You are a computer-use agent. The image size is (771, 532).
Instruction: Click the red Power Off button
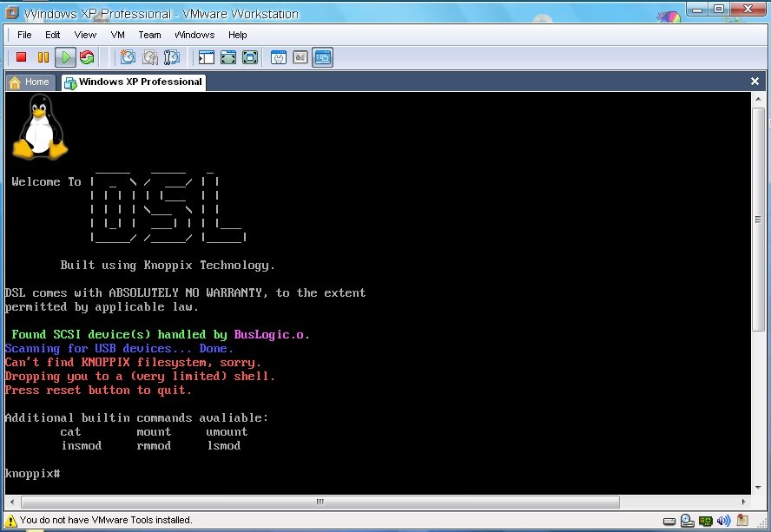point(21,57)
